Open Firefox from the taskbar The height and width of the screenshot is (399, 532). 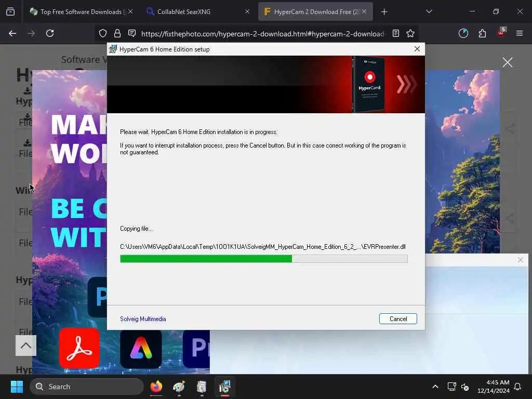pos(156,387)
